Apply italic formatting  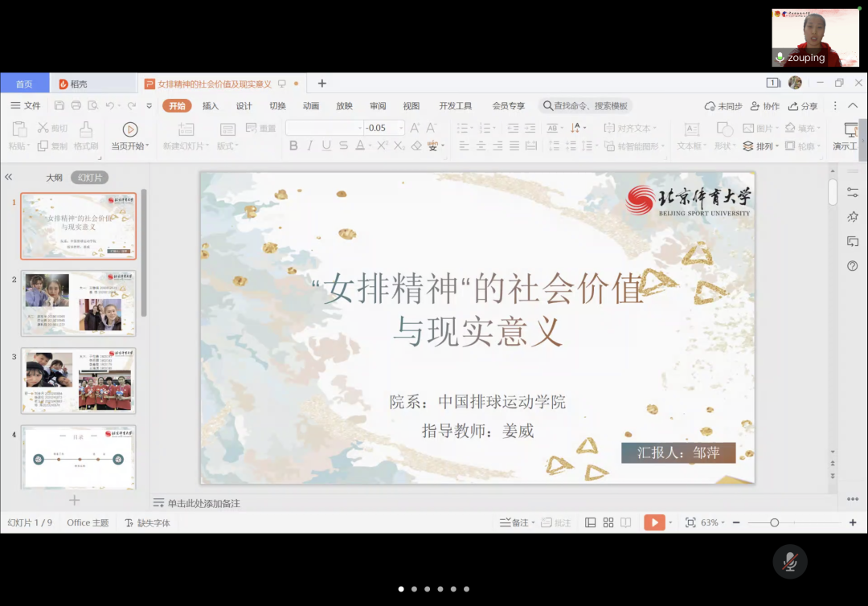click(310, 145)
